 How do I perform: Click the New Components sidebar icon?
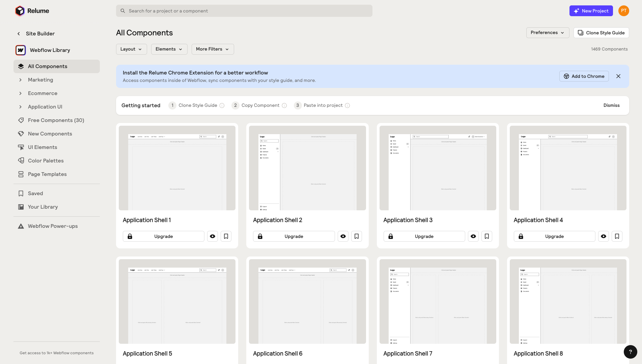[21, 134]
